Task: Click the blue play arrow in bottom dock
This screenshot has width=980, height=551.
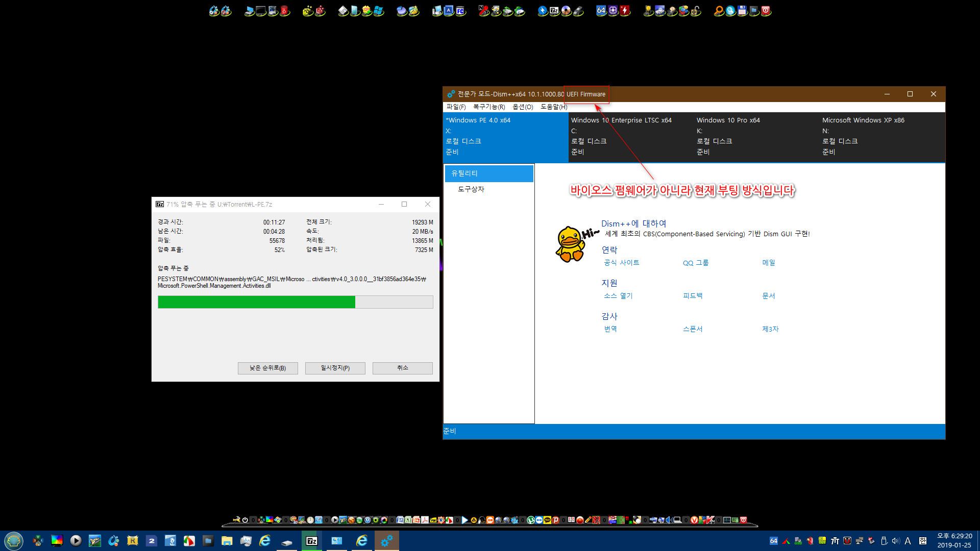Action: click(x=464, y=520)
